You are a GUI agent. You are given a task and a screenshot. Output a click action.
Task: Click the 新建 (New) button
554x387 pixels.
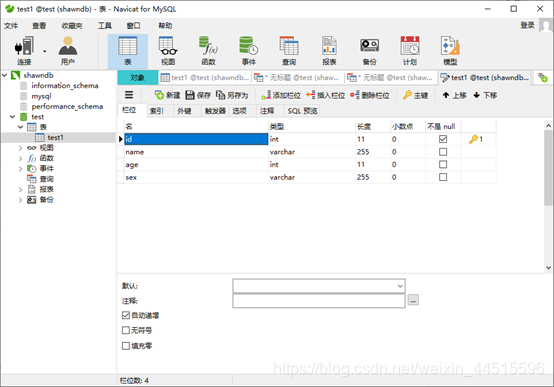(x=167, y=95)
